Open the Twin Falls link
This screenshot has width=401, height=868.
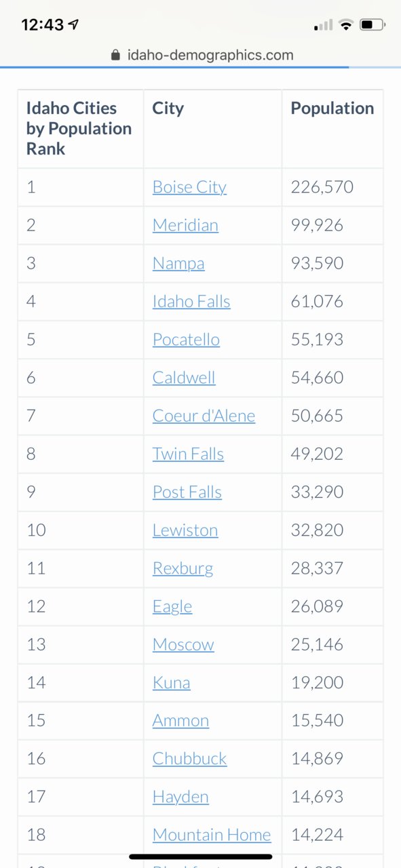188,454
